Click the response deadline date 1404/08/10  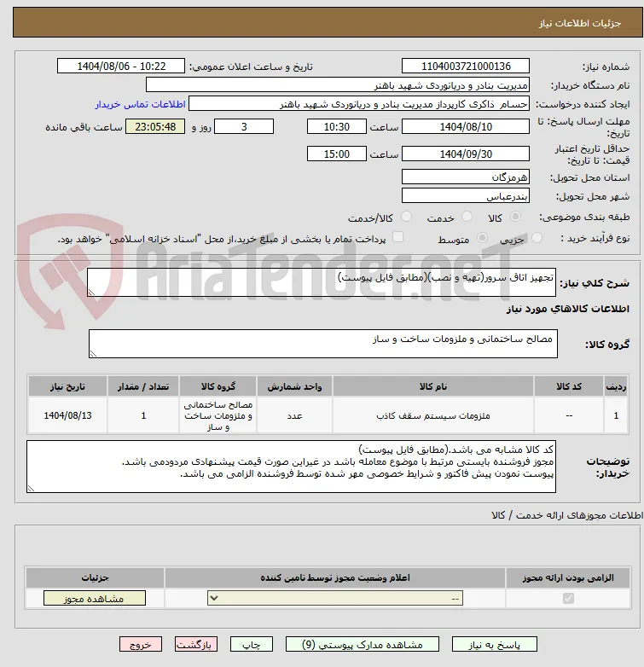pos(466,127)
